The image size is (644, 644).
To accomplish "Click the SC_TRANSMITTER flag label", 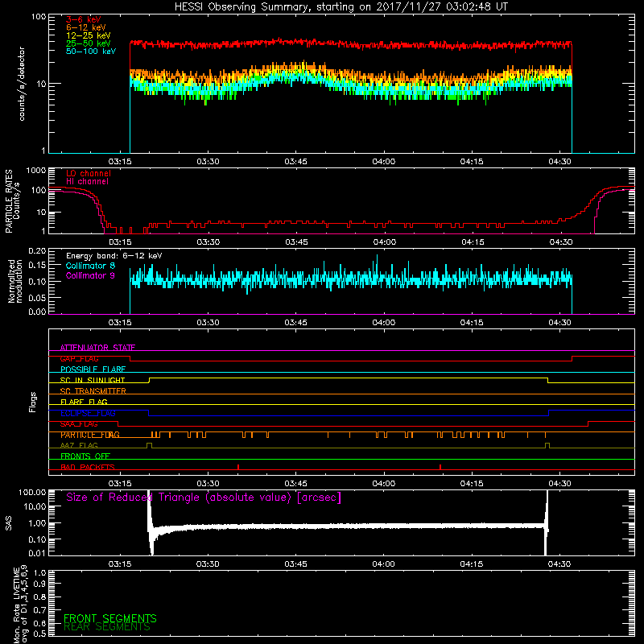I will [x=93, y=391].
